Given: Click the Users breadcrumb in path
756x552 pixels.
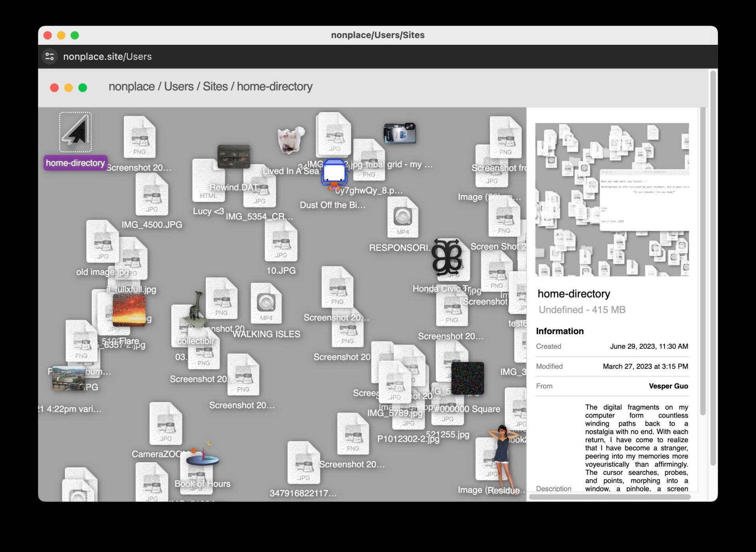Looking at the screenshot, I should click(178, 87).
